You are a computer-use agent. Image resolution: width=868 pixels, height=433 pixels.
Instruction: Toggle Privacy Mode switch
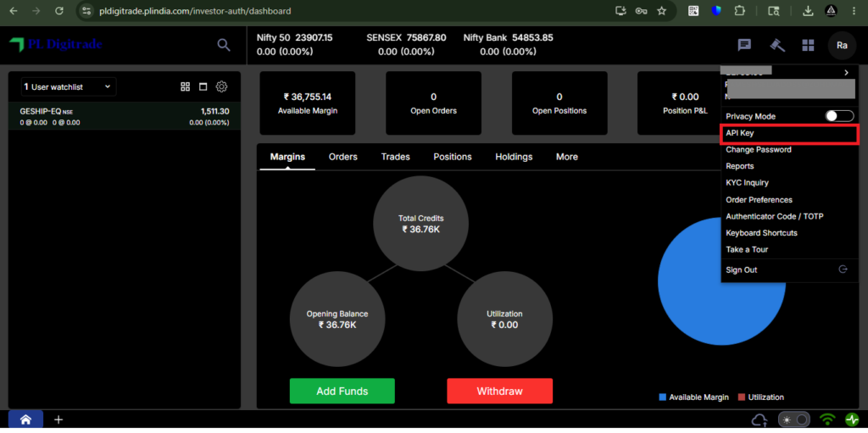point(839,116)
